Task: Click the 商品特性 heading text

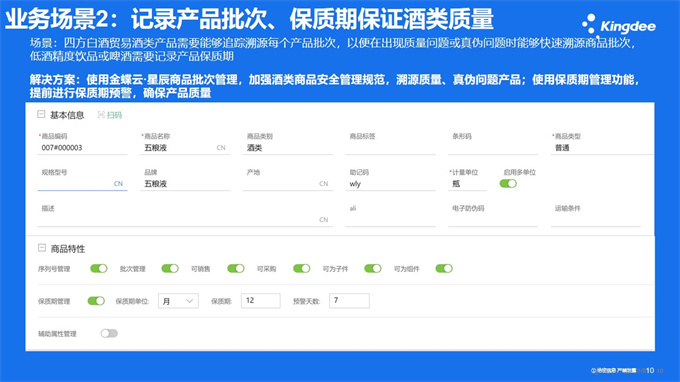Action: (68, 248)
